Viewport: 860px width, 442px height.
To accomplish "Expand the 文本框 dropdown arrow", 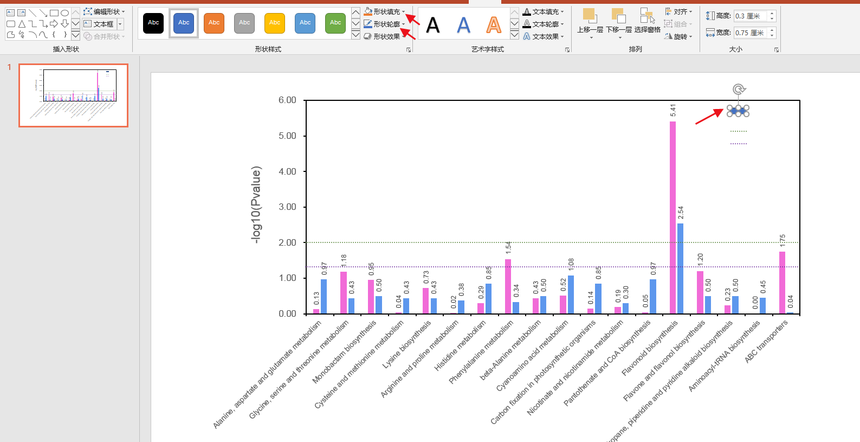I will click(x=120, y=24).
